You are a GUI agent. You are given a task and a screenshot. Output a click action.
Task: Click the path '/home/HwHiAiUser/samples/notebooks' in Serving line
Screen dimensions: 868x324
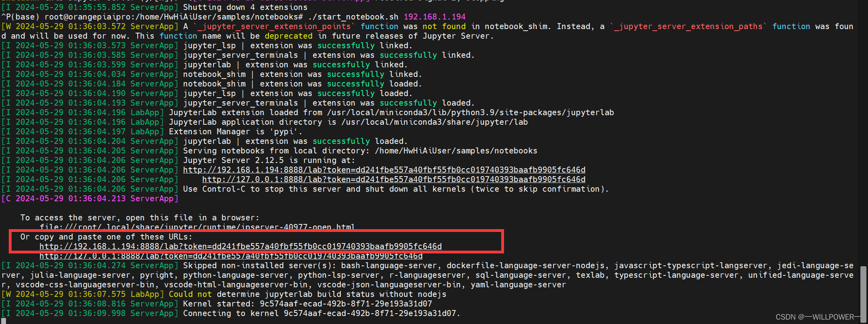(x=456, y=151)
